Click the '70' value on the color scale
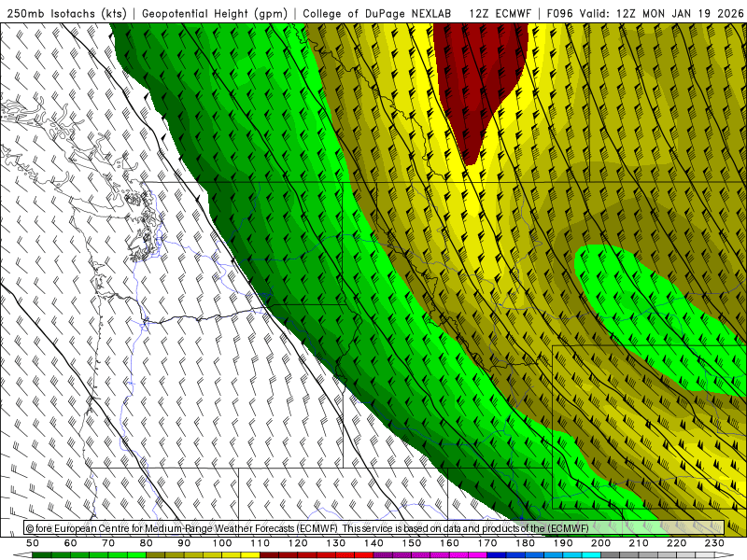 pos(108,543)
